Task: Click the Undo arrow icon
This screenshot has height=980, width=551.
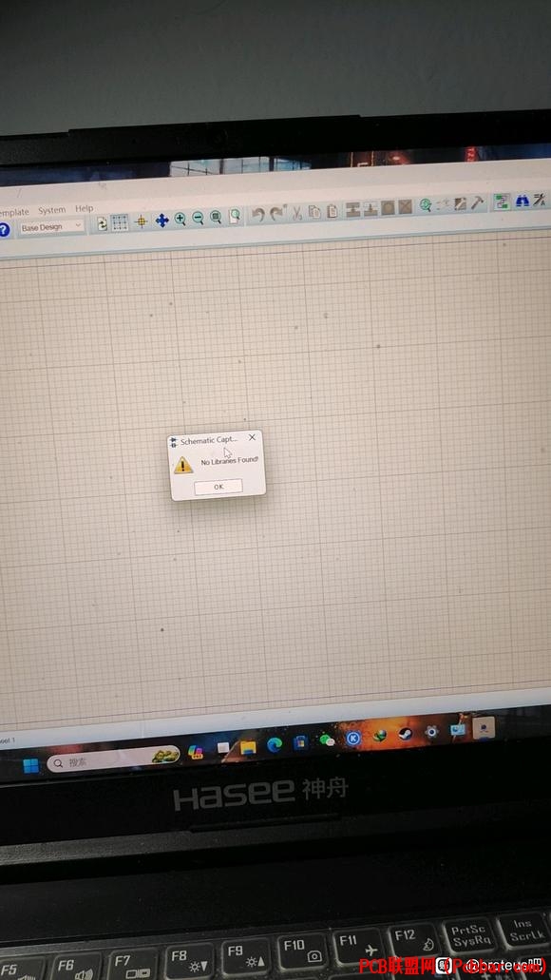Action: point(257,215)
